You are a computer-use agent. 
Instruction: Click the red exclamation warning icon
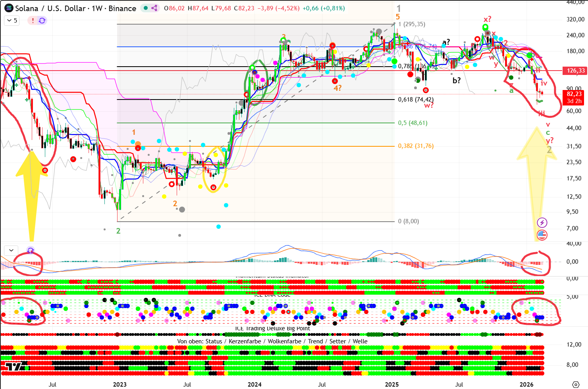[x=33, y=21]
